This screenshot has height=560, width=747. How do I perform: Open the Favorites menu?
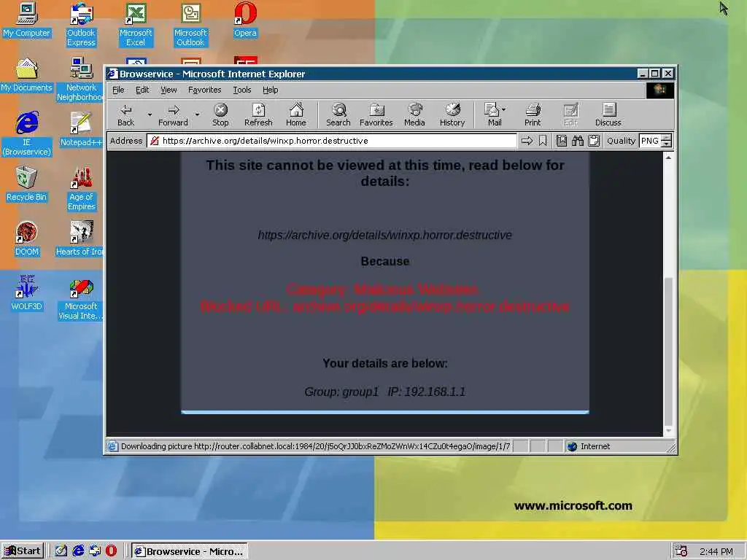(x=204, y=90)
